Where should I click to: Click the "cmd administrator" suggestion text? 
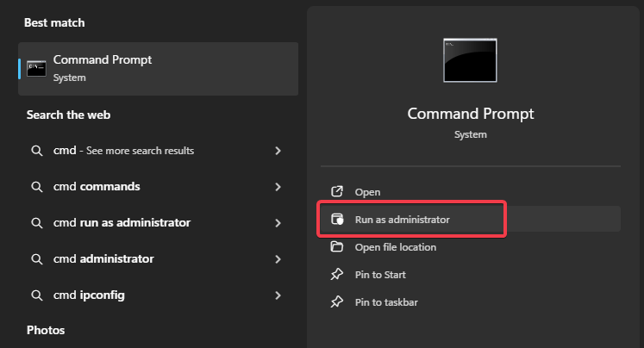point(103,259)
